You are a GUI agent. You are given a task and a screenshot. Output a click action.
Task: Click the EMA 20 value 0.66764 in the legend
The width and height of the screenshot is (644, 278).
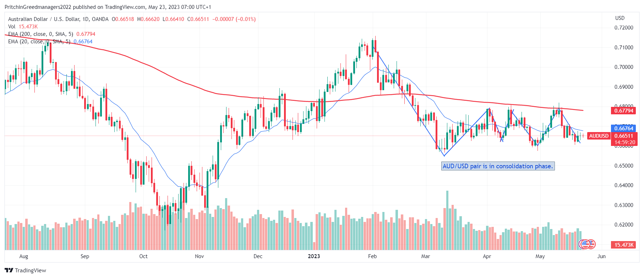(83, 42)
